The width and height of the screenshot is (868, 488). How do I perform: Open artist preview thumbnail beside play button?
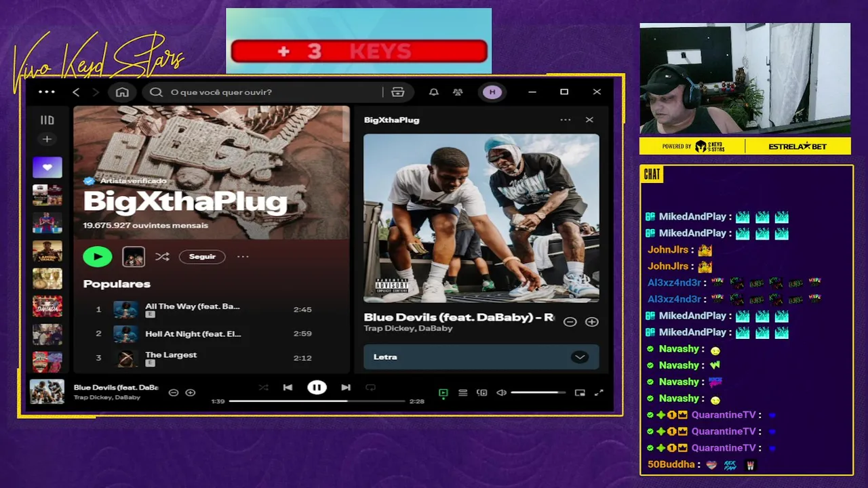click(x=134, y=256)
